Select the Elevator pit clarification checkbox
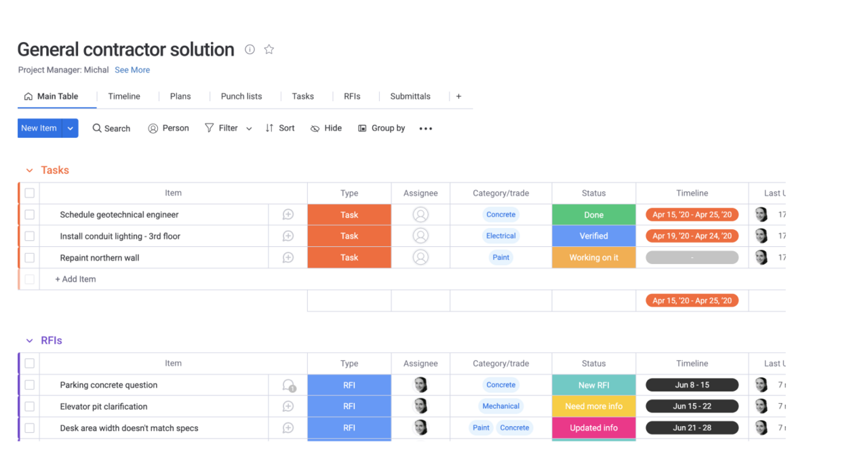868x475 pixels. click(x=30, y=406)
